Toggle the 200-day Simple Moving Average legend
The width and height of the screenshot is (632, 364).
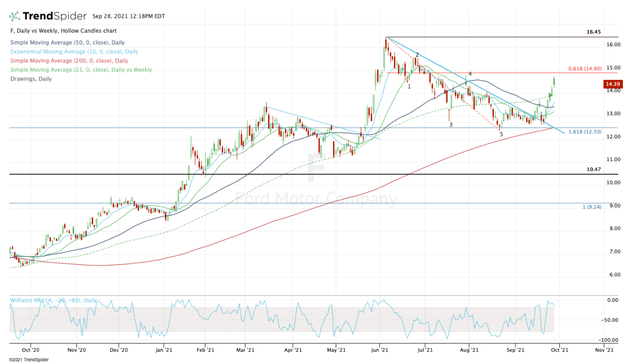point(68,61)
